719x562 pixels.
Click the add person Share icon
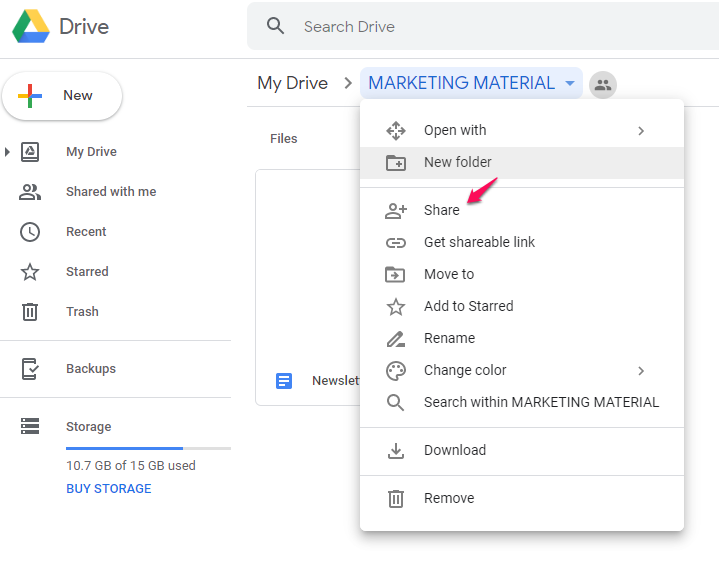tap(396, 211)
